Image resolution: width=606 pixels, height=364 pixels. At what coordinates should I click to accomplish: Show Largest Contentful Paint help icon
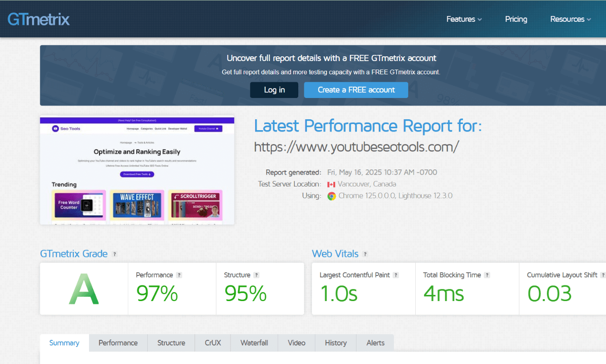coord(396,275)
